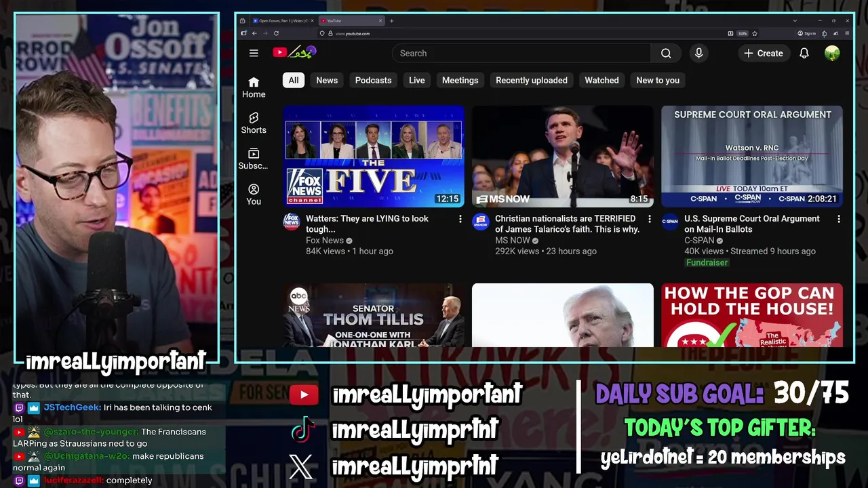This screenshot has height=488, width=868.
Task: Select the Meetings filter chip
Action: pos(460,80)
